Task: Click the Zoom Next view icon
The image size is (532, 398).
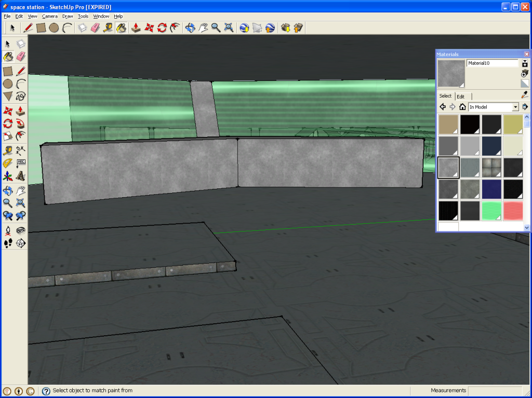Action: [x=21, y=216]
